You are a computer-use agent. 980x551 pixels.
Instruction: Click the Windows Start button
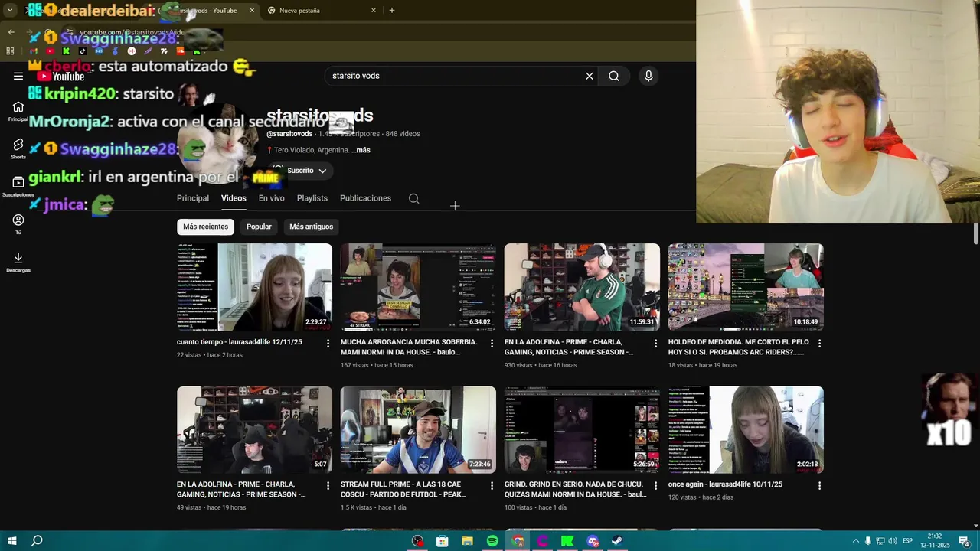click(12, 541)
